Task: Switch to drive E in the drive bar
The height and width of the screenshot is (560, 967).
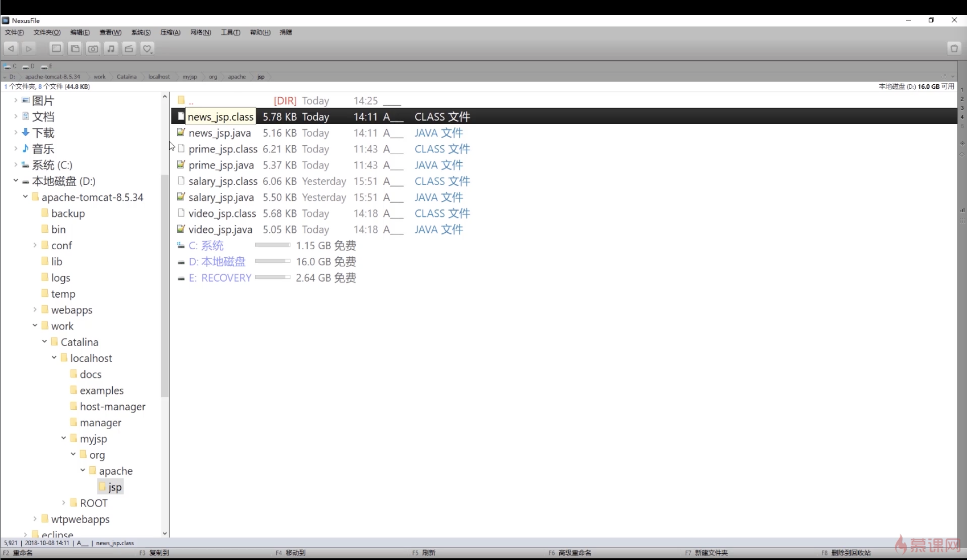Action: pos(47,67)
